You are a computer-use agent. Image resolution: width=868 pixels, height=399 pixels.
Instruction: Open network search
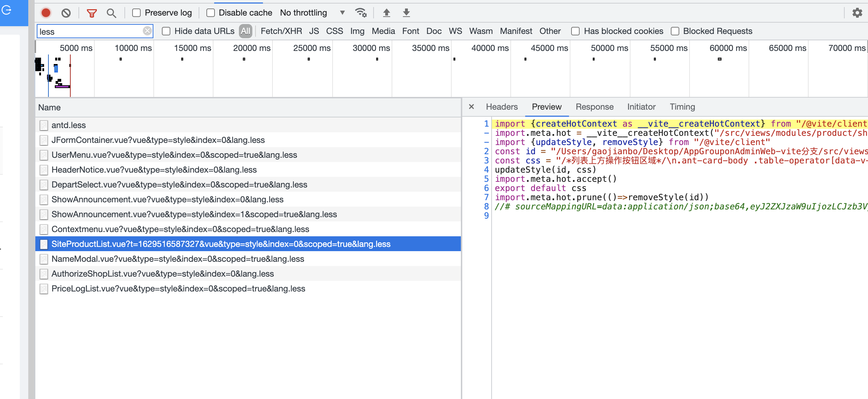coord(112,13)
